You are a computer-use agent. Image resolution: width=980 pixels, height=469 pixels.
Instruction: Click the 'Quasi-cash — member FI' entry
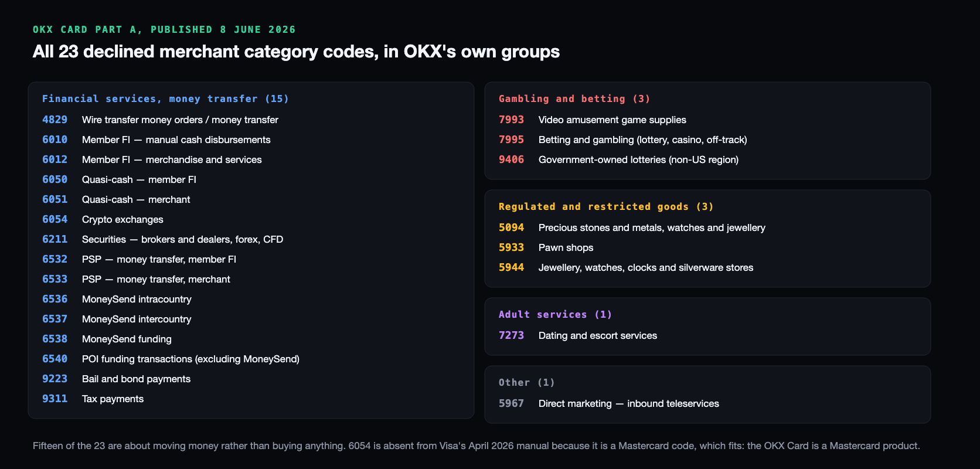click(x=139, y=179)
